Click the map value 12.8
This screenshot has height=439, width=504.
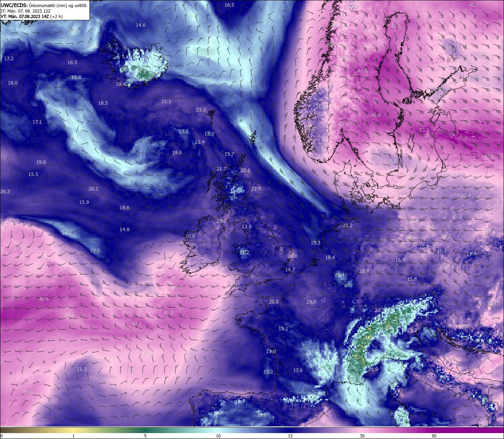pos(76,78)
